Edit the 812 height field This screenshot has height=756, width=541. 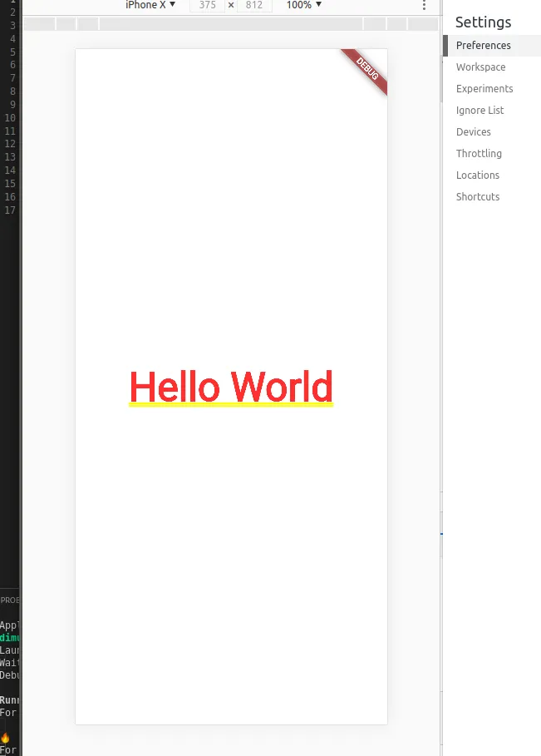pyautogui.click(x=254, y=5)
